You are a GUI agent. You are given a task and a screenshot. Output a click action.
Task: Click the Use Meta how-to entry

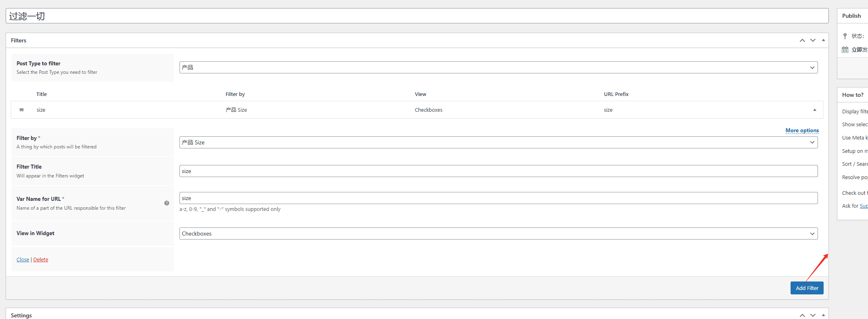tap(855, 138)
